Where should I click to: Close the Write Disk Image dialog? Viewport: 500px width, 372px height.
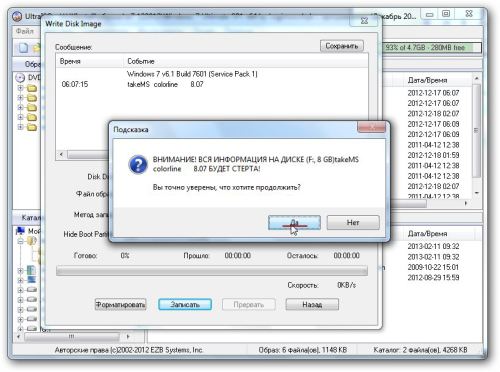pyautogui.click(x=365, y=21)
